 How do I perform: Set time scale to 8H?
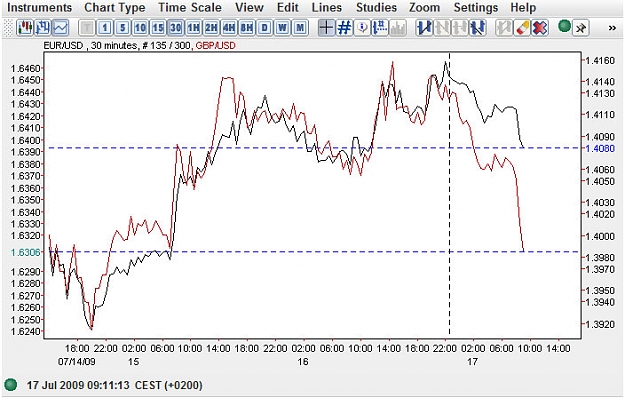pyautogui.click(x=247, y=28)
